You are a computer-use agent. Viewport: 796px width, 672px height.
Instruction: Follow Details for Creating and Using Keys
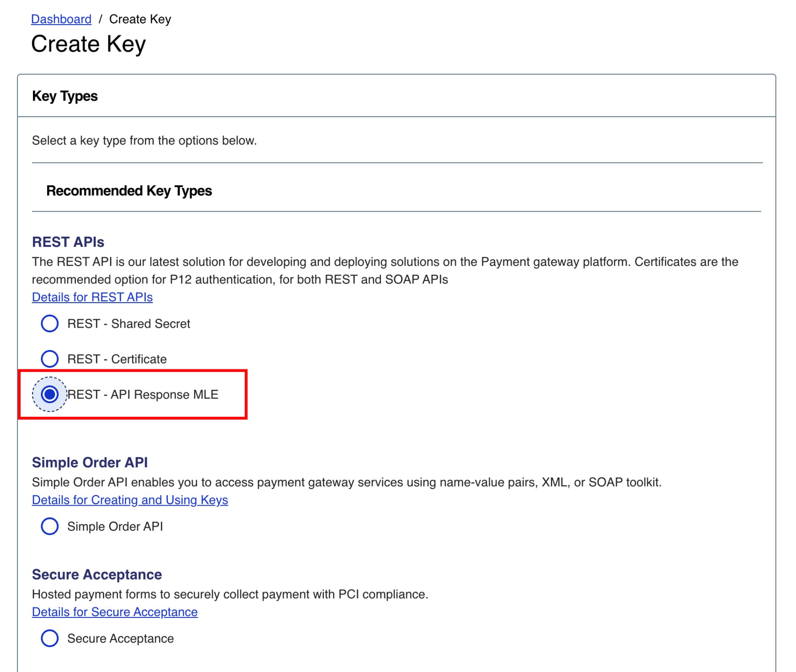130,500
